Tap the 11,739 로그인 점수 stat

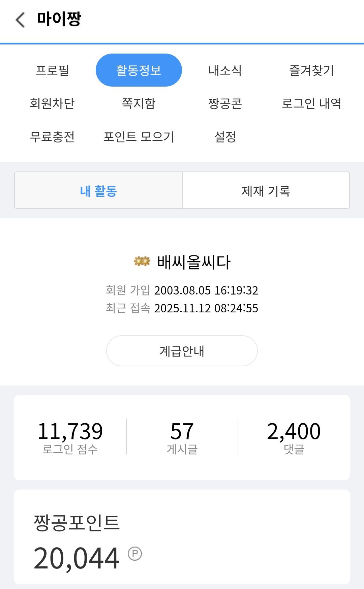pos(70,437)
